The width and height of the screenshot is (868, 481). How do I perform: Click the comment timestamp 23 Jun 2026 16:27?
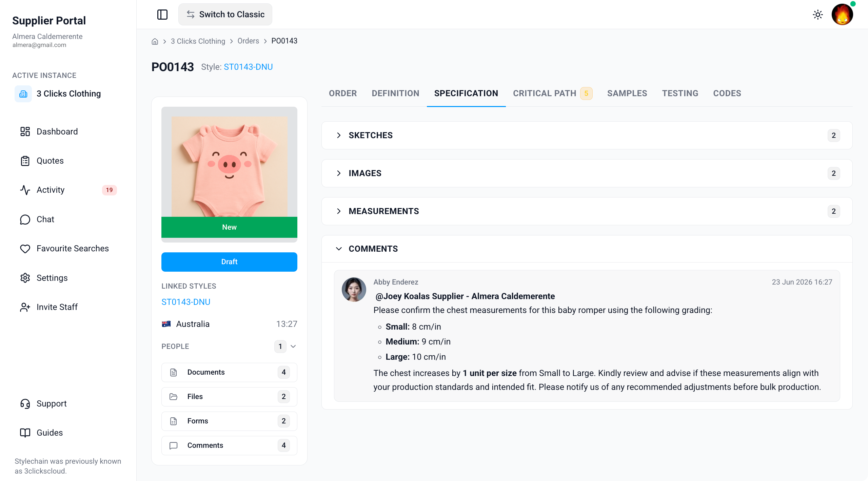pos(802,282)
